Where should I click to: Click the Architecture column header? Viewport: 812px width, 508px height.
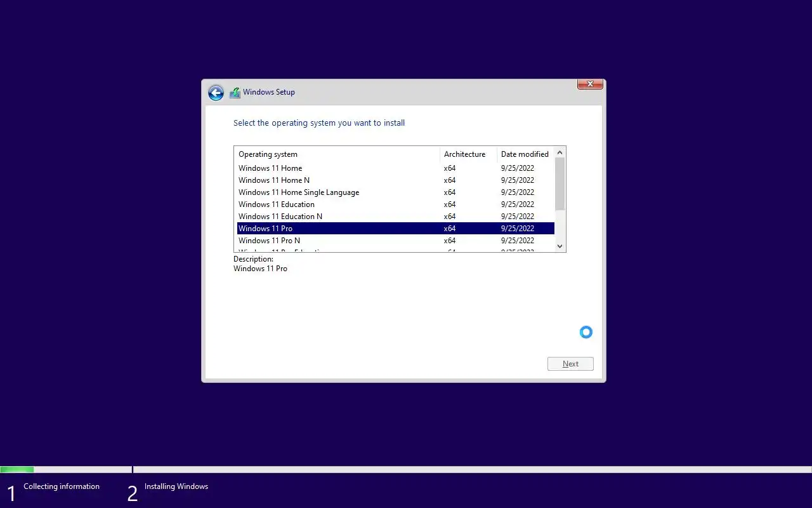(x=468, y=154)
